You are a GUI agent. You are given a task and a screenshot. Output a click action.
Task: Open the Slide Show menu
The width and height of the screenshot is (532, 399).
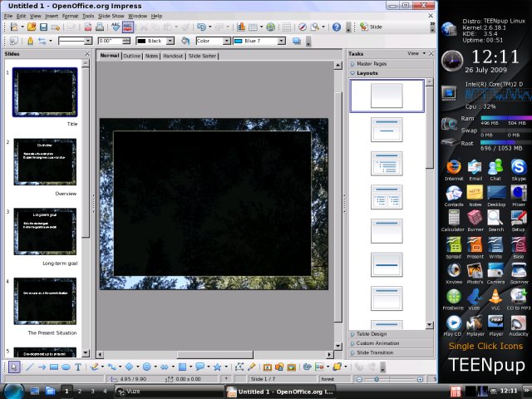(x=111, y=16)
